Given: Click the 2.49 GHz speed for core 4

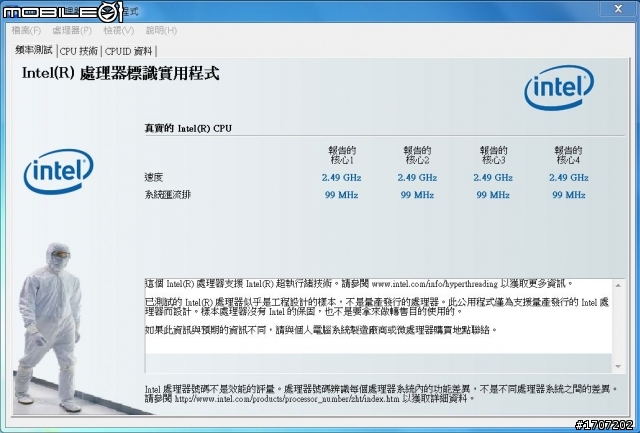Looking at the screenshot, I should click(x=569, y=178).
